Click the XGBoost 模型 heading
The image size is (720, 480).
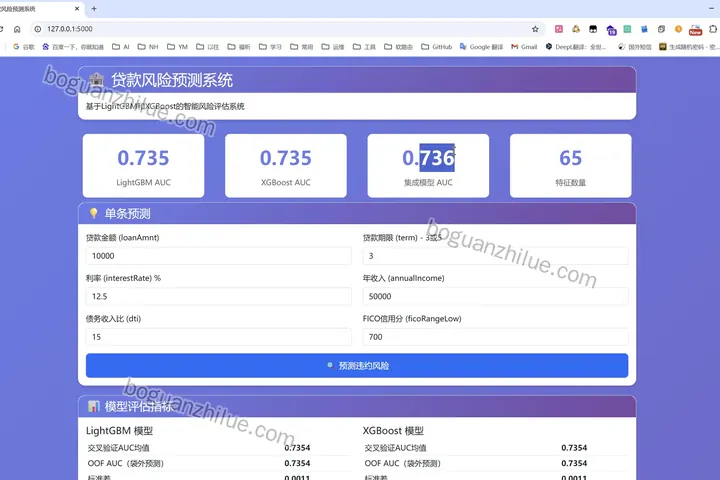click(x=393, y=431)
